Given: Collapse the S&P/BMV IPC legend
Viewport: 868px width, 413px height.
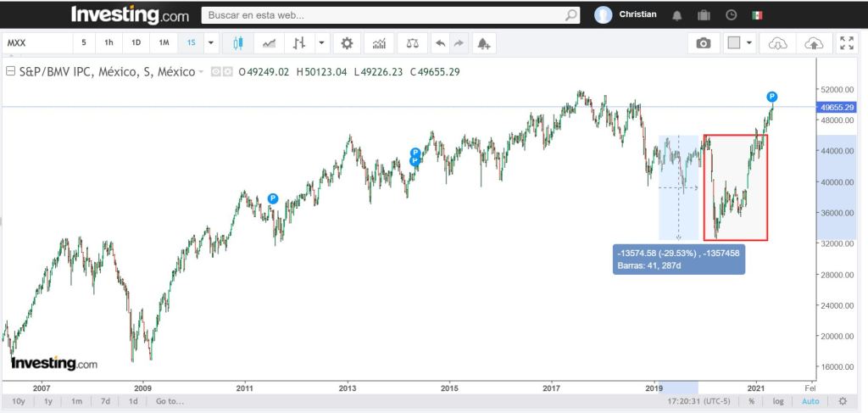Looking at the screenshot, I should pyautogui.click(x=10, y=72).
